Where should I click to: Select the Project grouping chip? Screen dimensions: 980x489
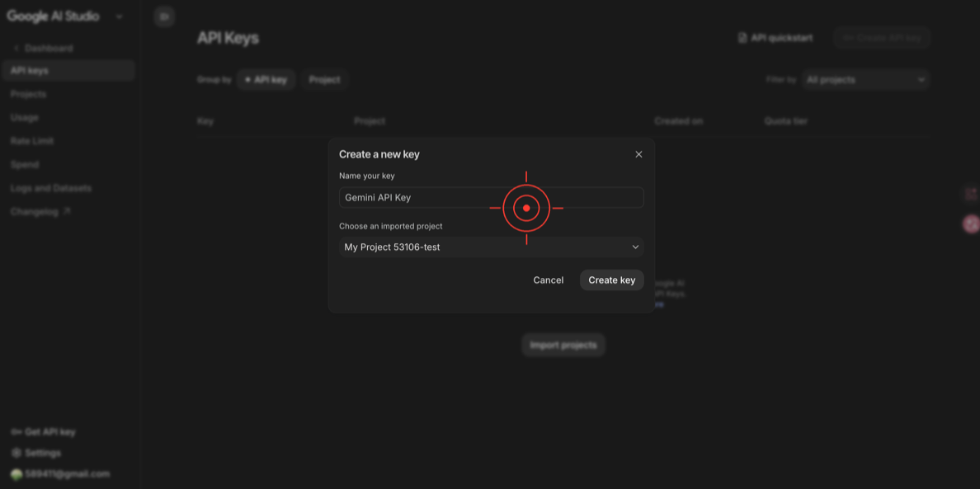tap(324, 79)
